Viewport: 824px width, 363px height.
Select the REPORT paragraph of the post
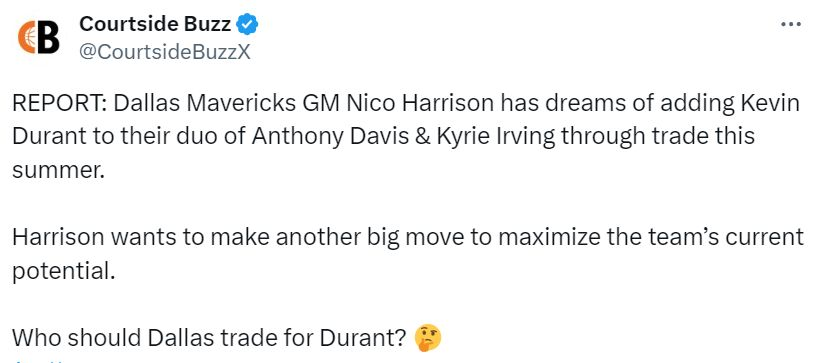(406, 137)
